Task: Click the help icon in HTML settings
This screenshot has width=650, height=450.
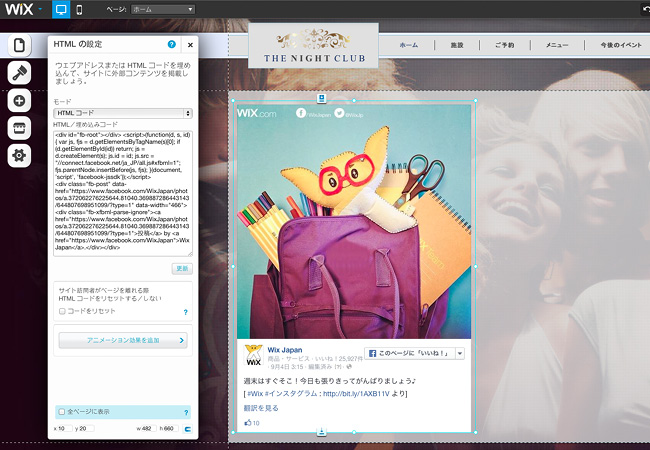Action: click(x=172, y=44)
